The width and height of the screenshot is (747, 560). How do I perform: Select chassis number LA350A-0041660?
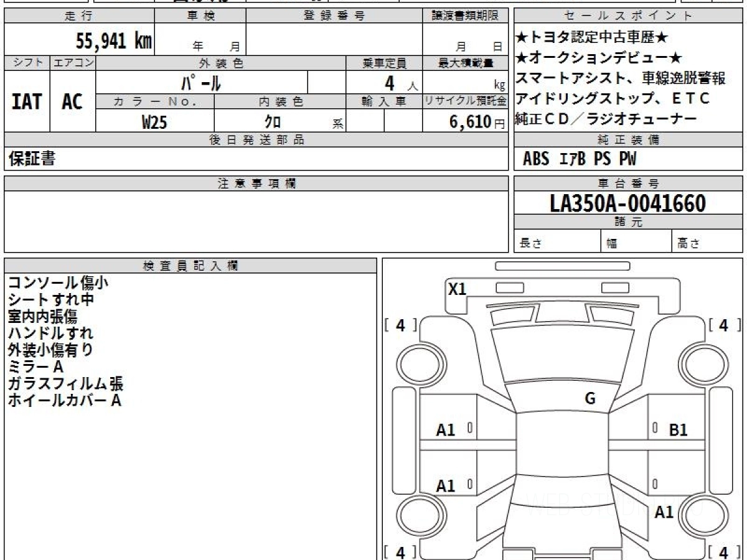coord(628,203)
